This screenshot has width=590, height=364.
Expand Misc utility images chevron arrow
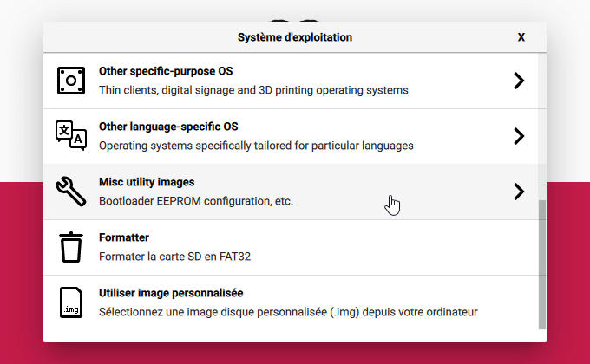519,192
